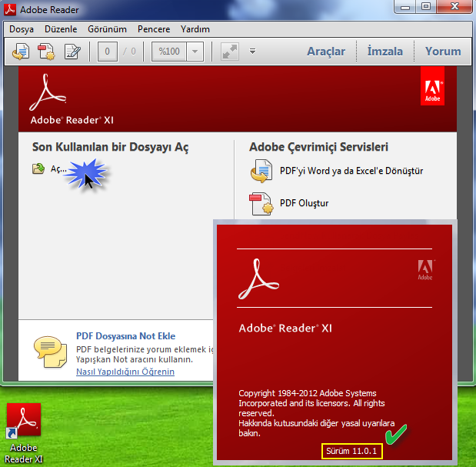Click the Create PDF toolbar icon

(46, 52)
